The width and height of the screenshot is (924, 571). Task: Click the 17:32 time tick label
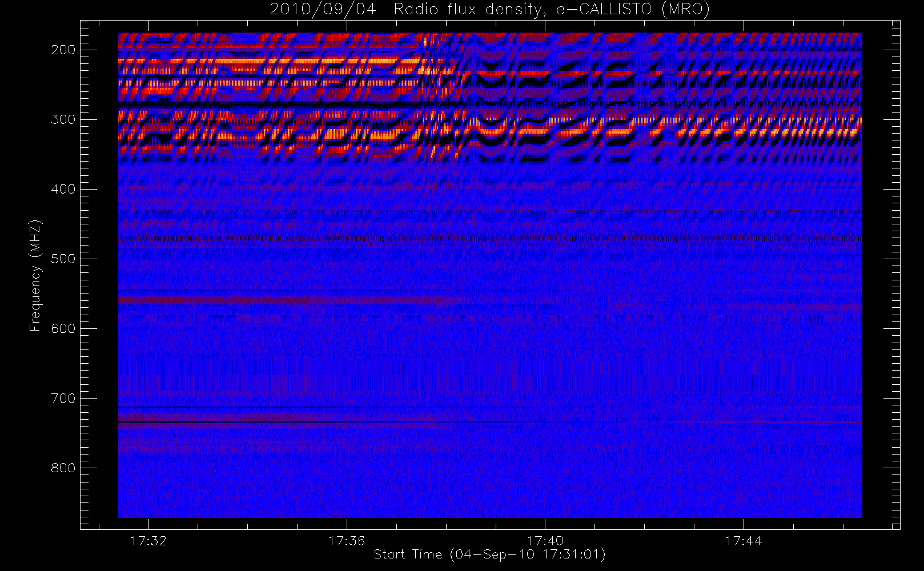[x=148, y=541]
